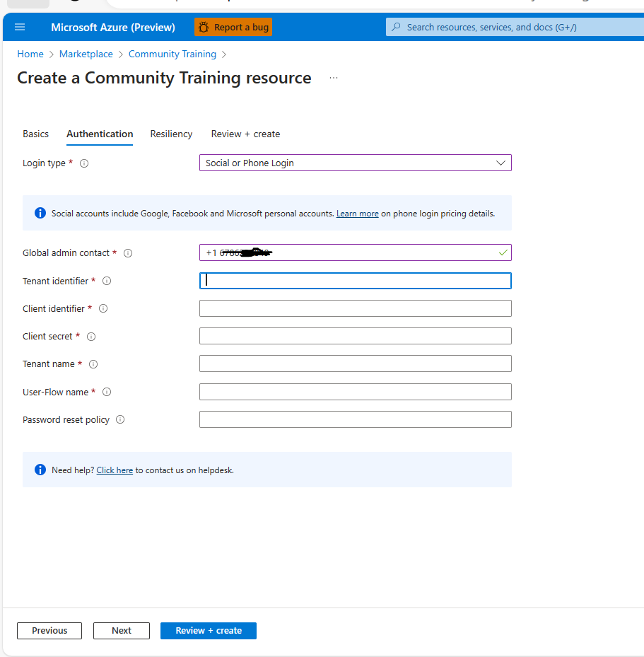Expand the Login type dropdown
This screenshot has width=644, height=657.
355,163
